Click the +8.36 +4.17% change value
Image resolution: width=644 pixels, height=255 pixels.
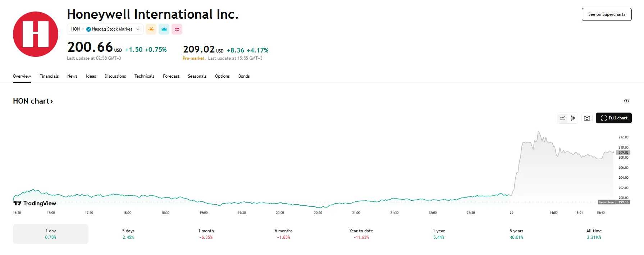click(248, 50)
